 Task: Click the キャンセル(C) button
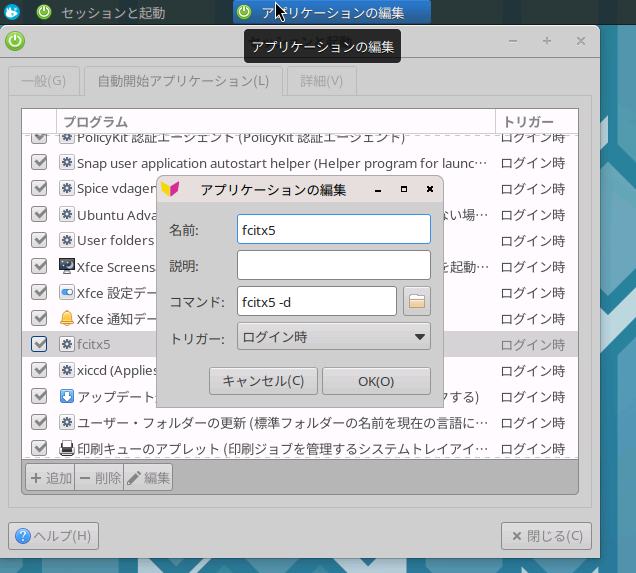[263, 381]
